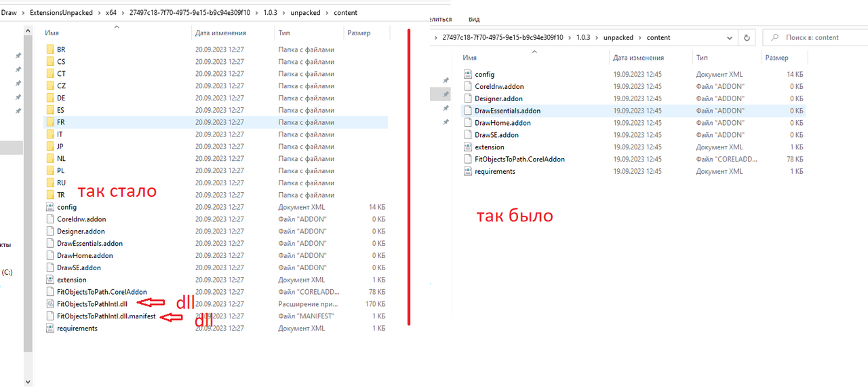Click Coreldrw.addon file icon in left window
The image size is (868, 389).
[50, 219]
